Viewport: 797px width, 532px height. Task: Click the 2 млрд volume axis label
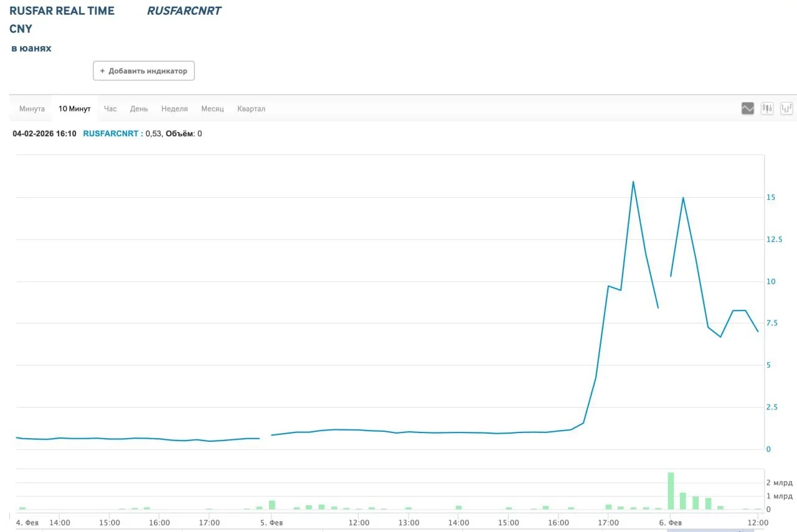[x=780, y=483]
